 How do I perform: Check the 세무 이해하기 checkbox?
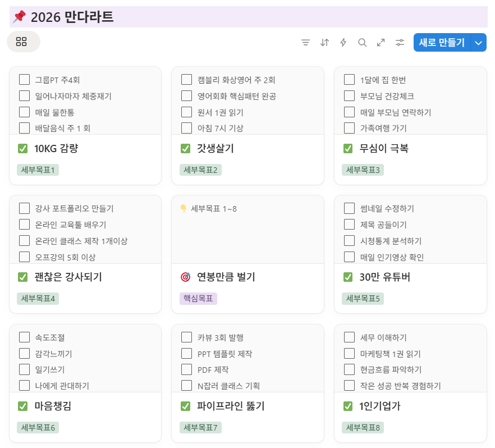click(349, 337)
